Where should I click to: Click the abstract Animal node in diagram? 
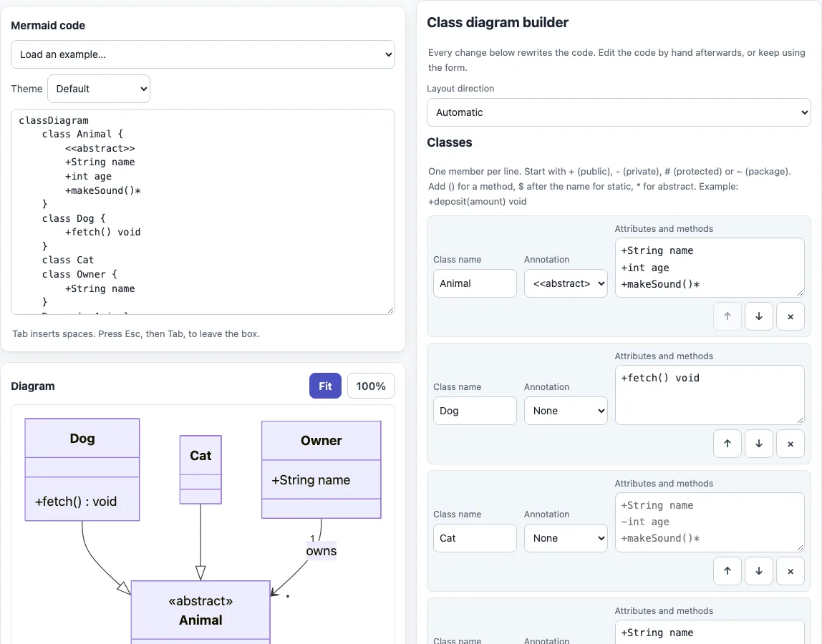[x=200, y=611]
